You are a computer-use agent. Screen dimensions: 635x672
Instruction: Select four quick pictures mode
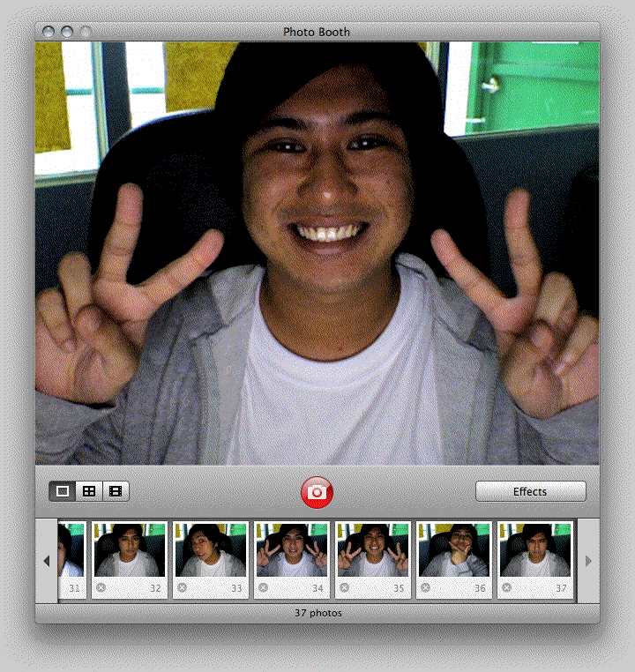(89, 491)
